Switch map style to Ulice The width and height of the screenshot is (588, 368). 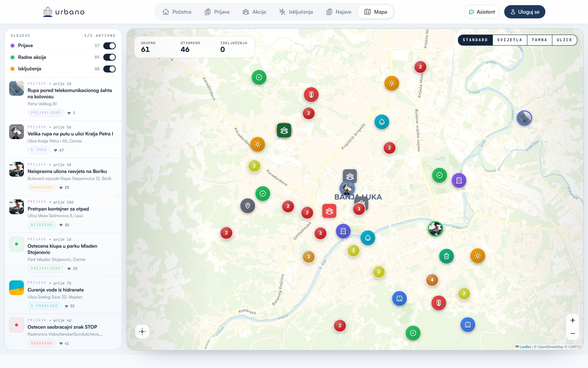564,40
